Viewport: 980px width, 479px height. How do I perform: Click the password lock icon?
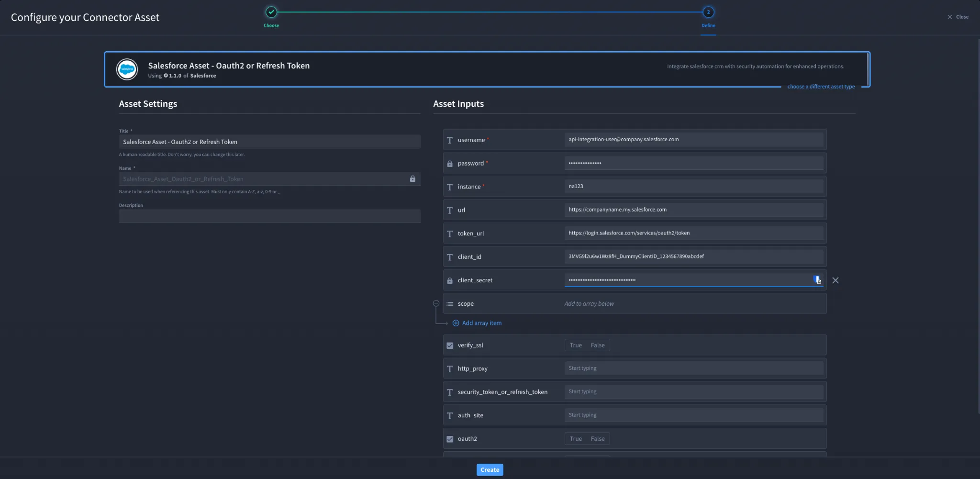tap(450, 164)
